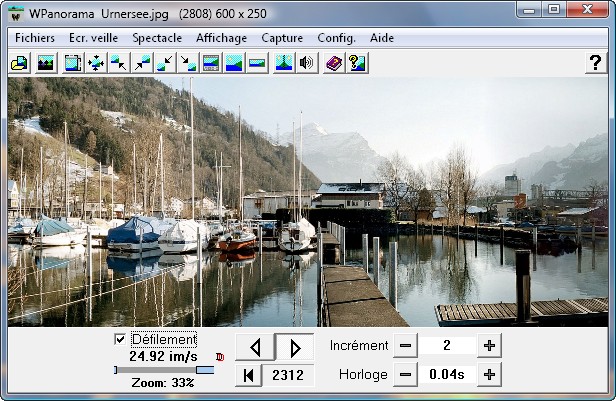616x401 pixels.
Task: Click the small red icon beside speed readout
Action: click(x=219, y=356)
